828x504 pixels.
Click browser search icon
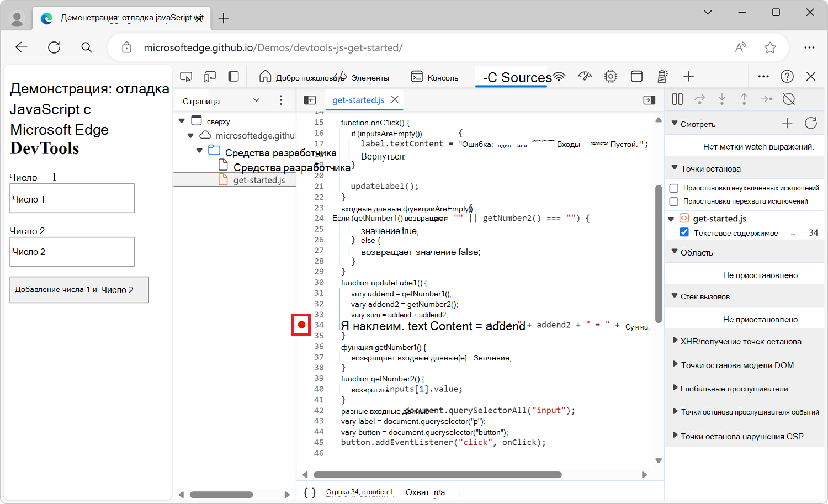(x=87, y=47)
